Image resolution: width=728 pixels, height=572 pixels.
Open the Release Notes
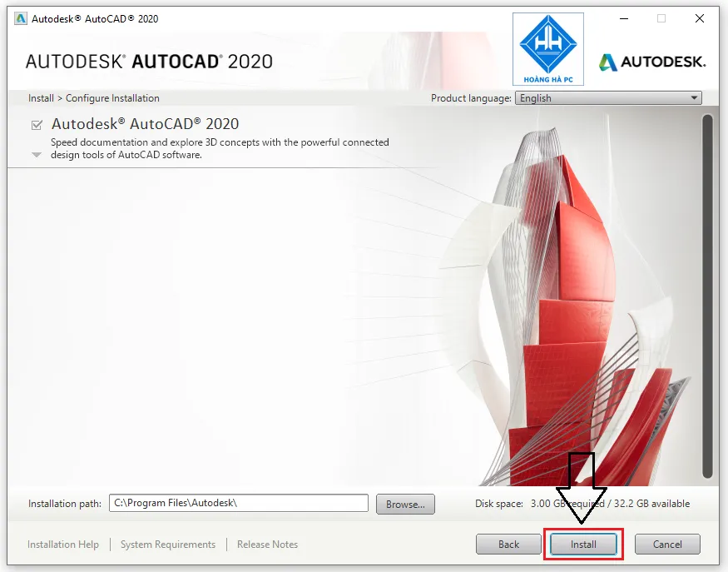click(x=267, y=544)
